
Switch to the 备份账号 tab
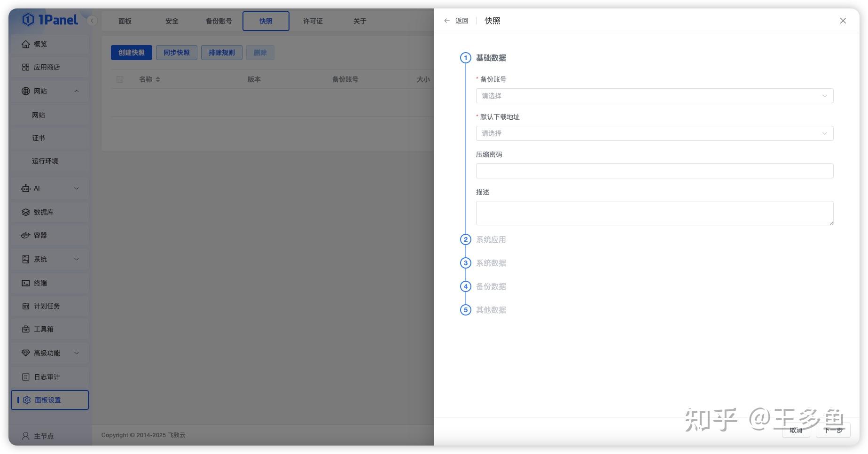tap(219, 21)
